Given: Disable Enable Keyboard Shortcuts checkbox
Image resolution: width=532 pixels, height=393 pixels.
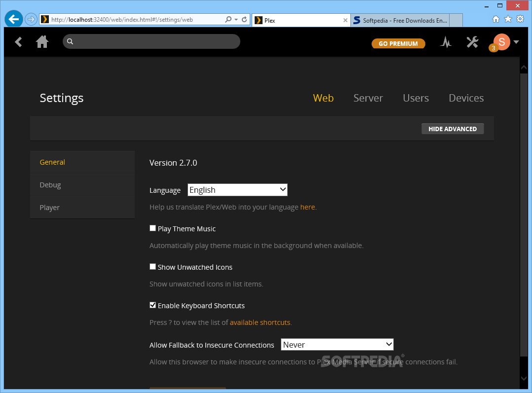Looking at the screenshot, I should (x=152, y=305).
